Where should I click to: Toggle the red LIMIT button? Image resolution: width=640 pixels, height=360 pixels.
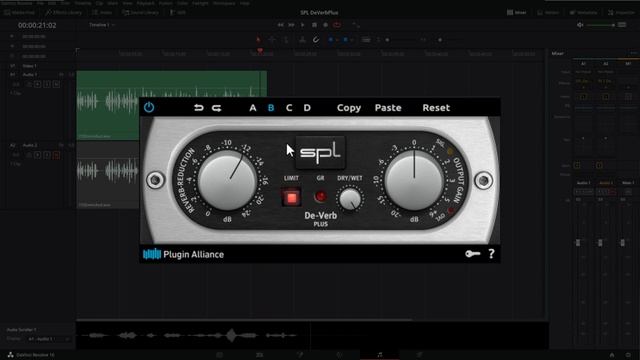pos(291,198)
